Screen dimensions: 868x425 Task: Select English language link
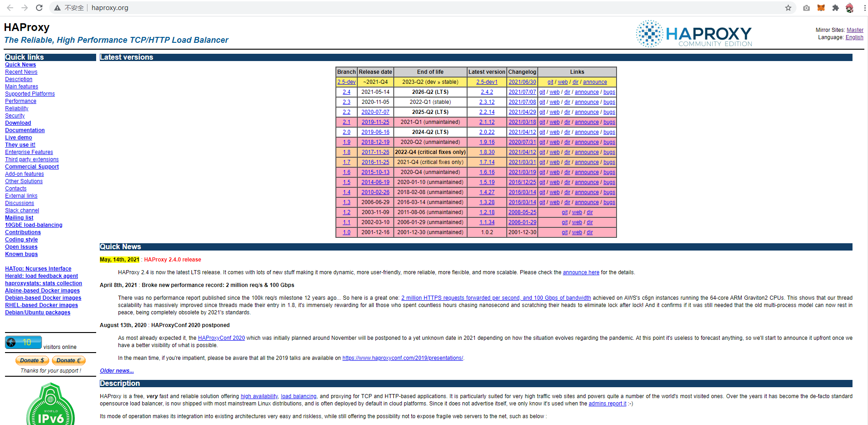pos(854,37)
